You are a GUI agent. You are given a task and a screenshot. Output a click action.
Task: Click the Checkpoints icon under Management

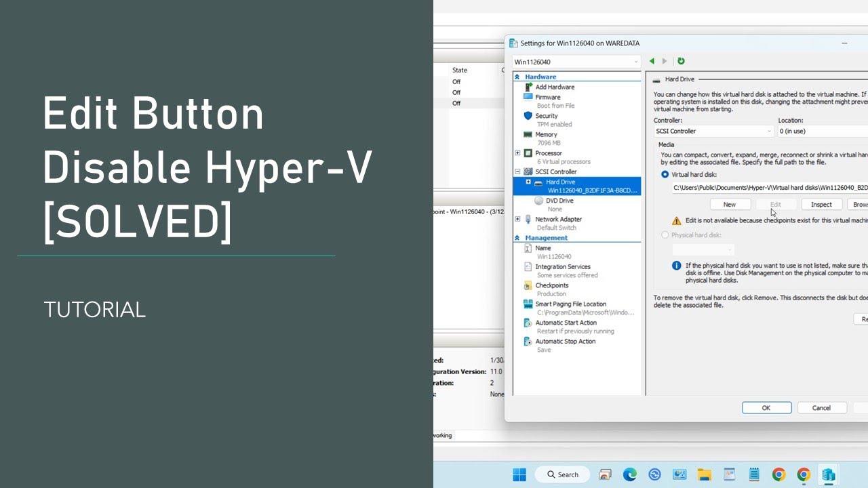click(528, 285)
